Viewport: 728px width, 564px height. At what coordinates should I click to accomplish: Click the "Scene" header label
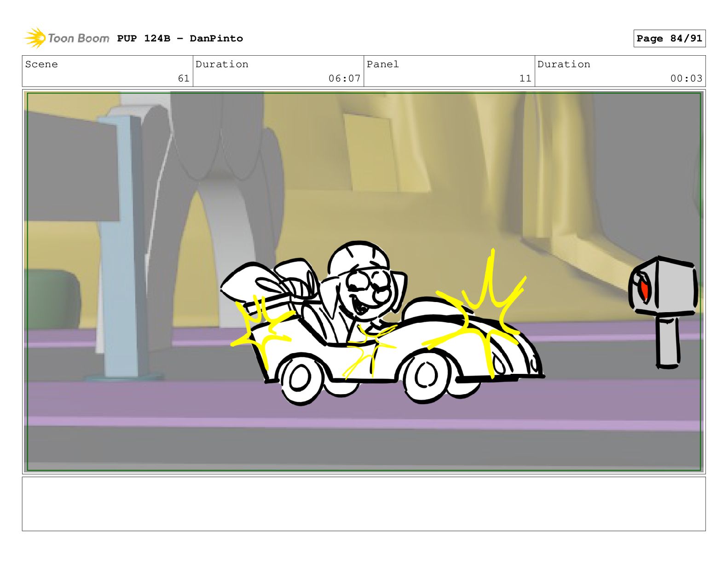point(41,64)
